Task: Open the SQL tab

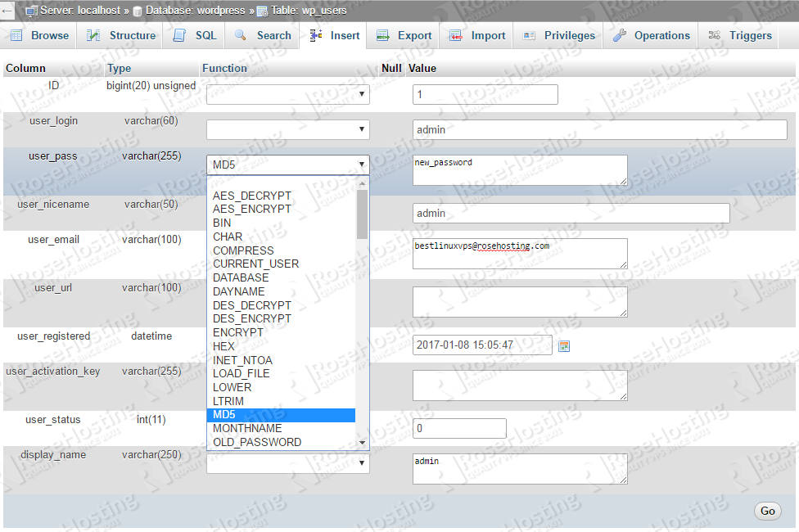Action: (195, 35)
